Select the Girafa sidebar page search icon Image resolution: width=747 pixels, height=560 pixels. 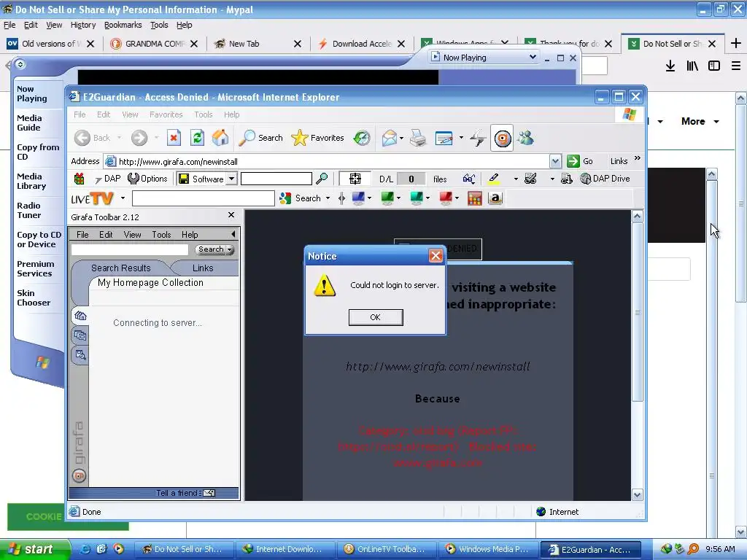80,355
